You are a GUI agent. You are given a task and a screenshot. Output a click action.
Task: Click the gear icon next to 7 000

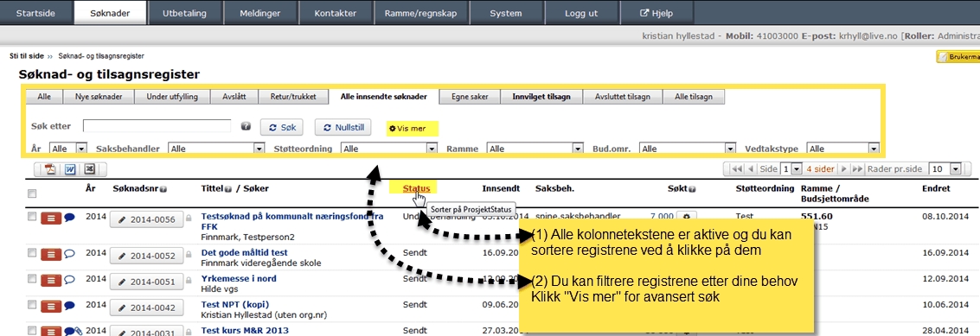(686, 217)
